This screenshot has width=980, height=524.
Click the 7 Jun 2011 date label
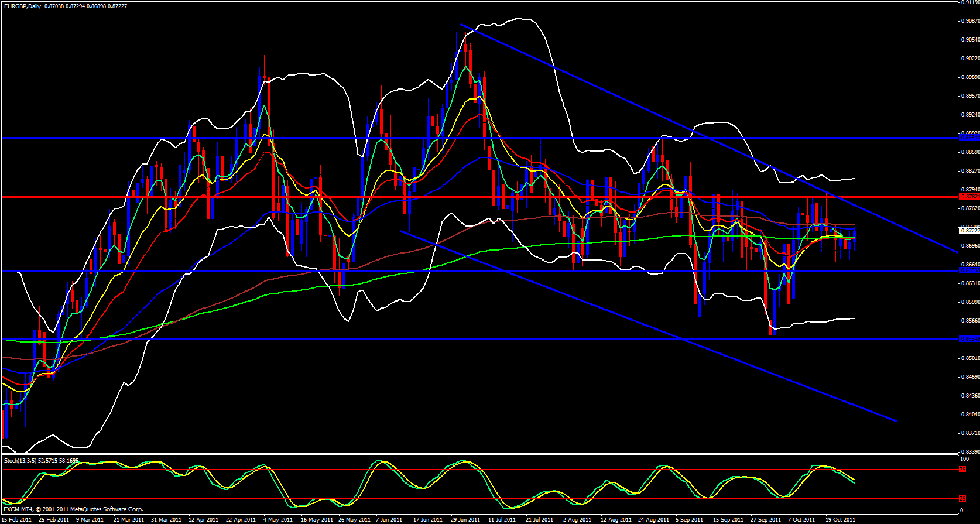(x=389, y=519)
